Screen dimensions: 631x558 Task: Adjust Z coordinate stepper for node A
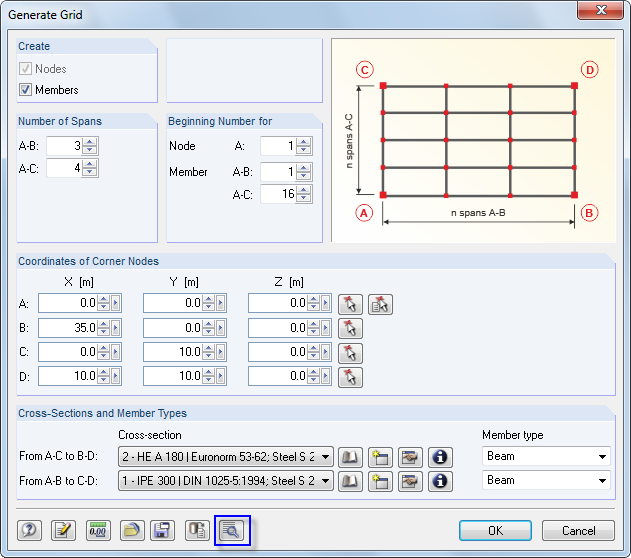pyautogui.click(x=313, y=303)
